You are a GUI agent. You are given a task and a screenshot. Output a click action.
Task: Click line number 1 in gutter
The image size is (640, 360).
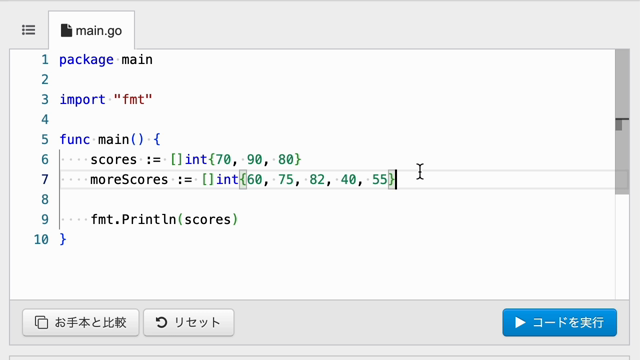45,60
